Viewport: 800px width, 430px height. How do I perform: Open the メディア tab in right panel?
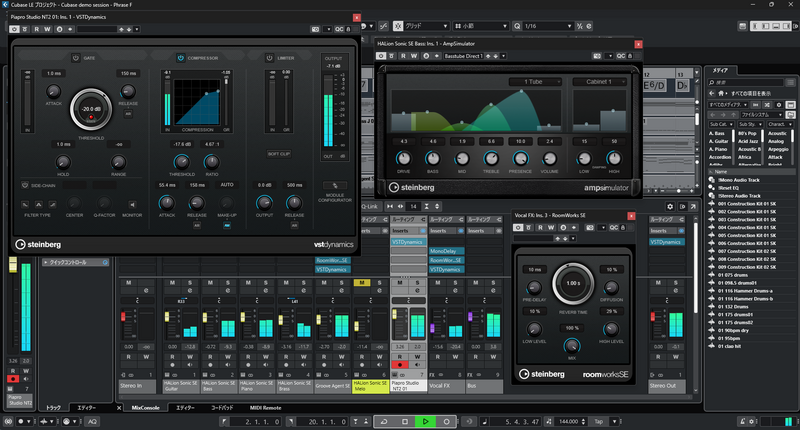tap(720, 70)
